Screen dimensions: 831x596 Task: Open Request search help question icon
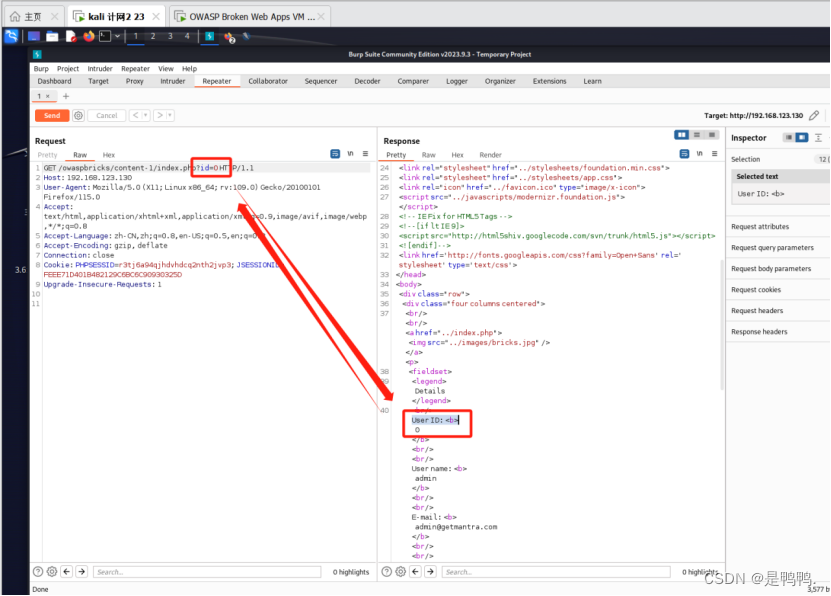pyautogui.click(x=38, y=572)
